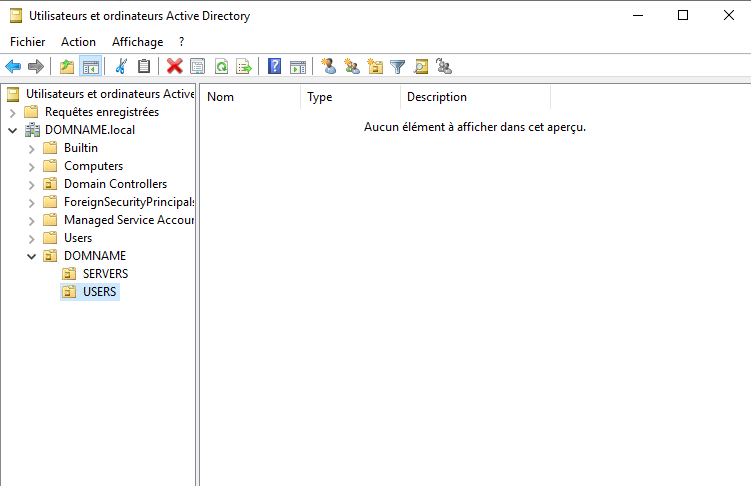Viewport: 751px width, 486px height.
Task: Open the Affichage menu
Action: point(137,42)
